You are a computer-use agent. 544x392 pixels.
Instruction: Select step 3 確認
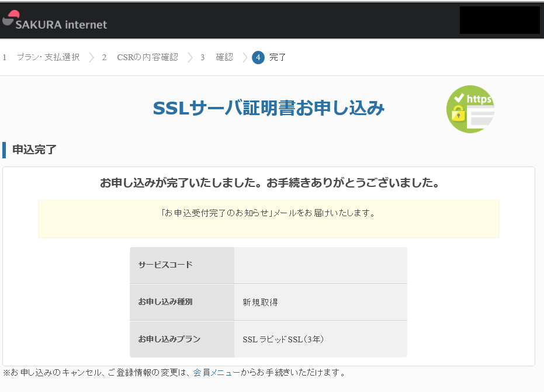[217, 57]
